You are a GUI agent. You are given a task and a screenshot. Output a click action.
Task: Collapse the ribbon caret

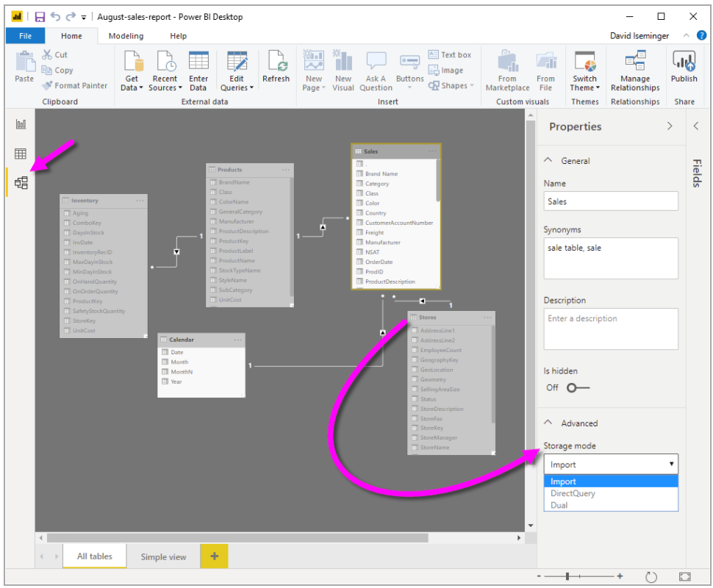(x=687, y=35)
